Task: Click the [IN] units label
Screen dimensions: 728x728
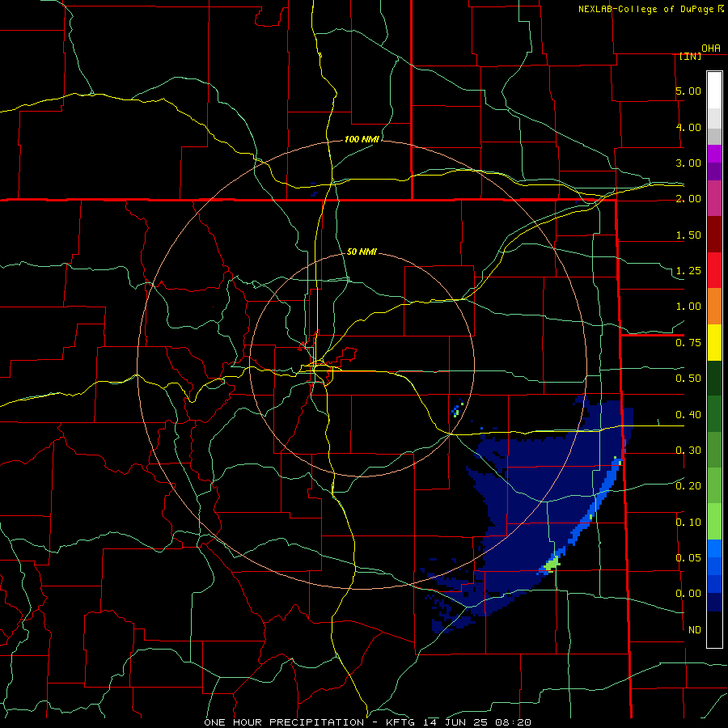Action: coord(691,56)
